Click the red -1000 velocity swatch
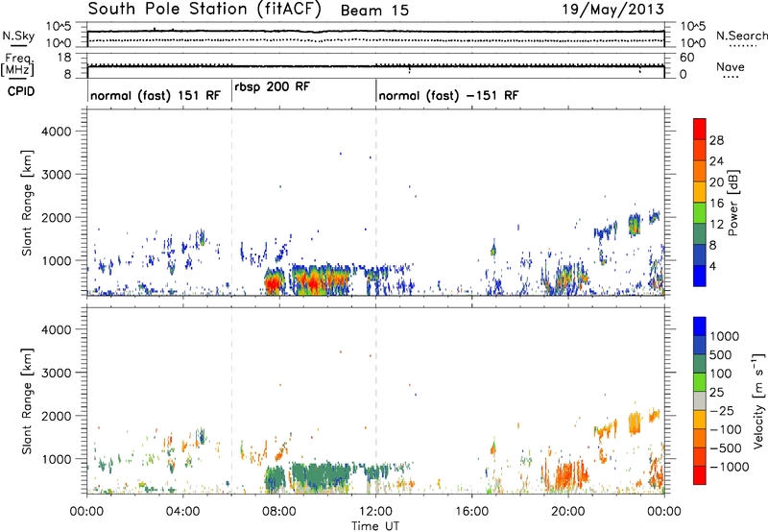The image size is (768, 532). click(x=700, y=475)
